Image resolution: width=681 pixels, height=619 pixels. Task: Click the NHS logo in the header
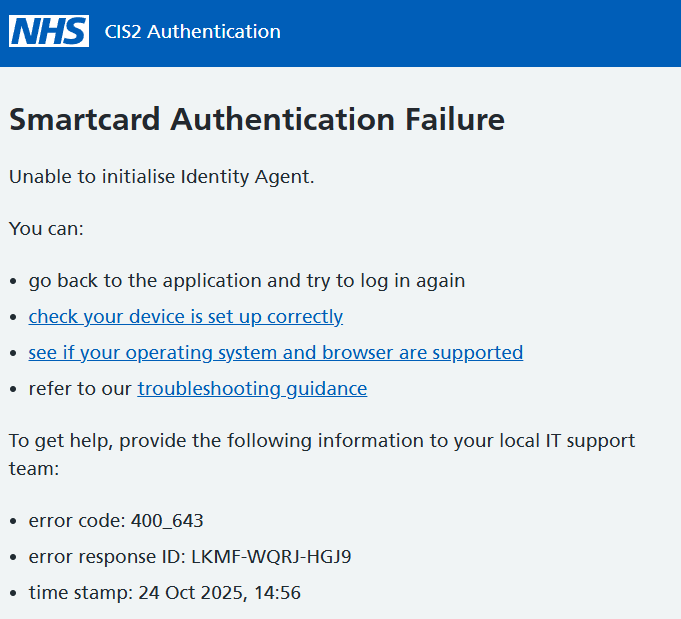pyautogui.click(x=49, y=31)
